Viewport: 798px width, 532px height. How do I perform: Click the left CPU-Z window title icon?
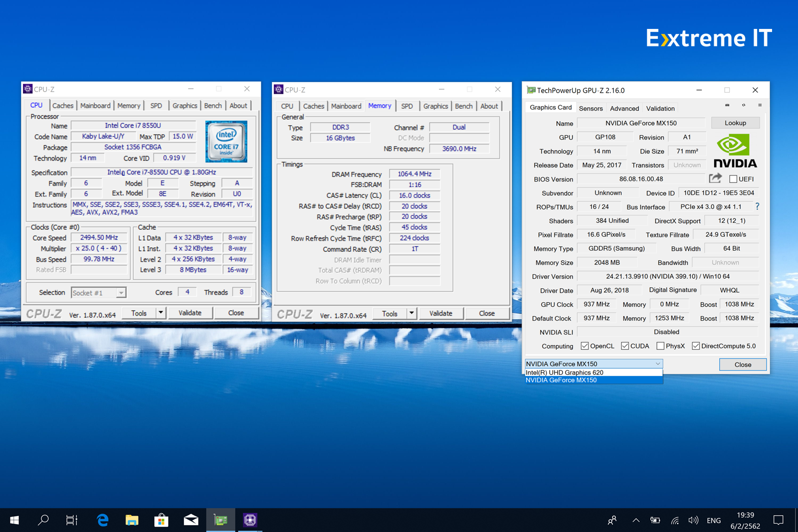click(28, 89)
